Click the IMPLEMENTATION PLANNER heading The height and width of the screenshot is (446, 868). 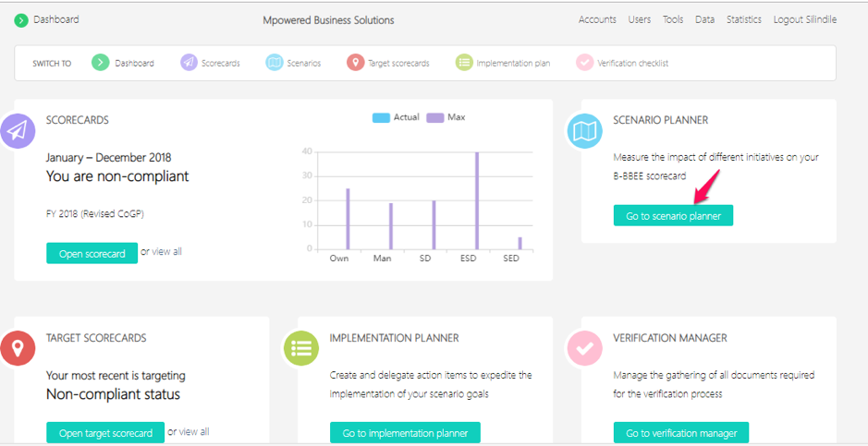394,338
